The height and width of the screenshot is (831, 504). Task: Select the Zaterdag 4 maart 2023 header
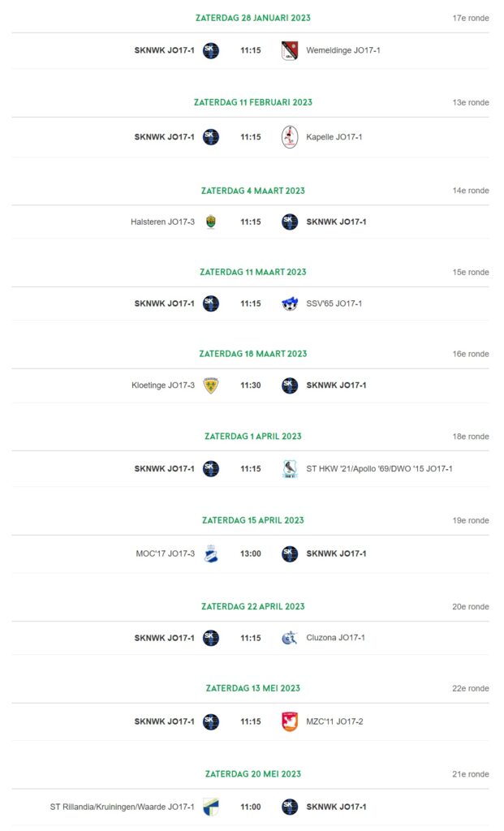tap(252, 191)
